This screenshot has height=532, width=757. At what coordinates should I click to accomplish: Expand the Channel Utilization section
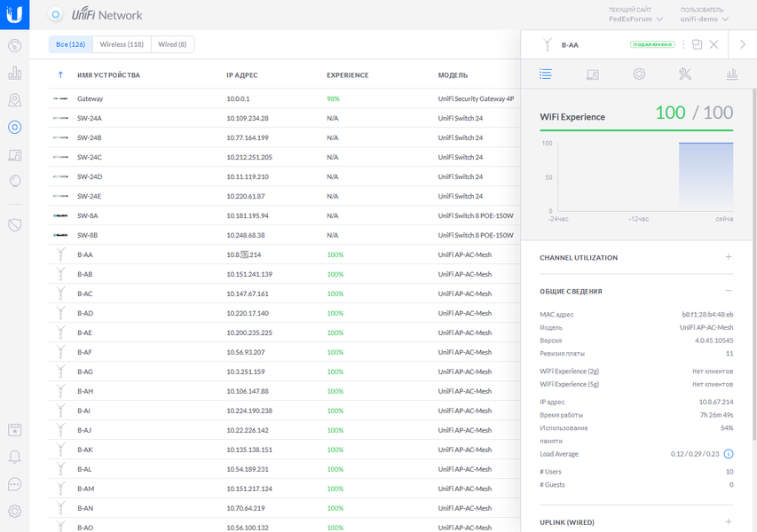coord(728,257)
